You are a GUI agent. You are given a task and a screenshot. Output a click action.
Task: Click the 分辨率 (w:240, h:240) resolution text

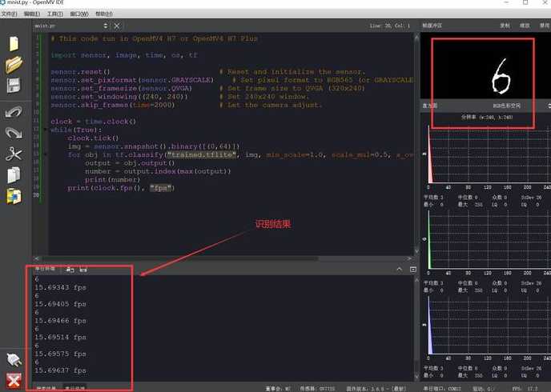tap(487, 117)
